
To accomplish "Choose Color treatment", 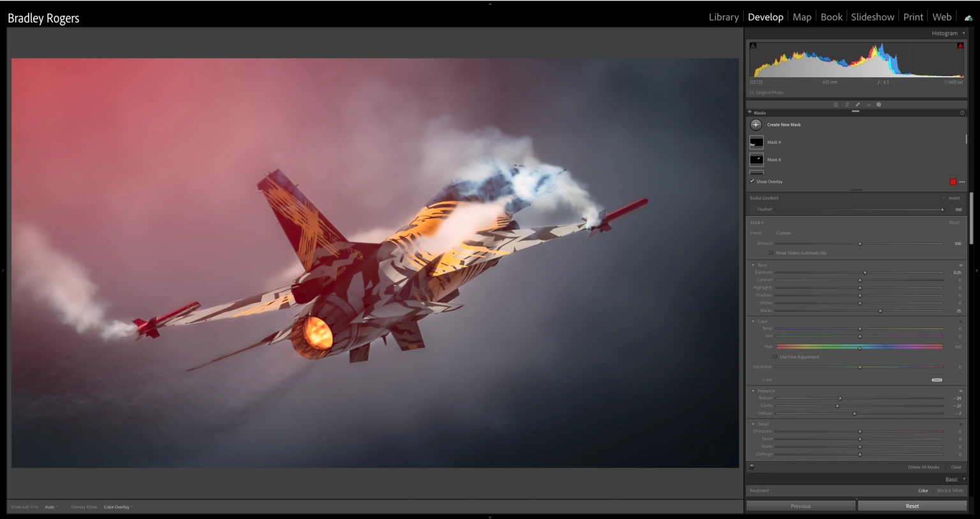I will pyautogui.click(x=923, y=491).
